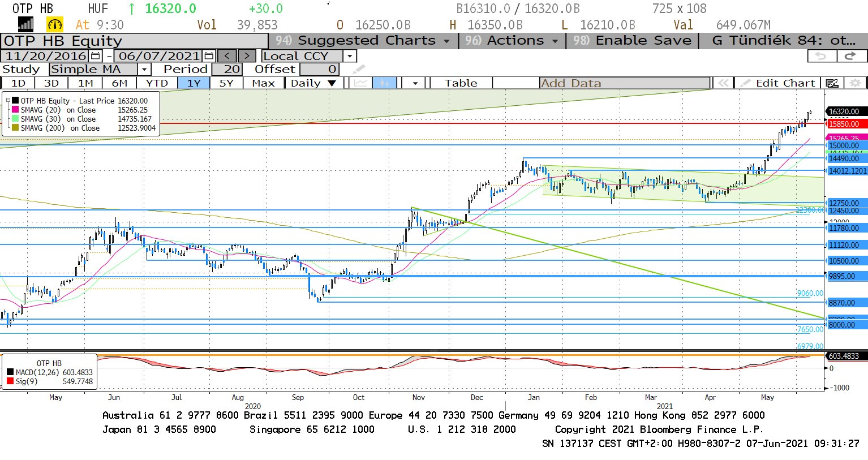Click 15850.00 red level axis label
The height and width of the screenshot is (460, 868).
tap(846, 124)
